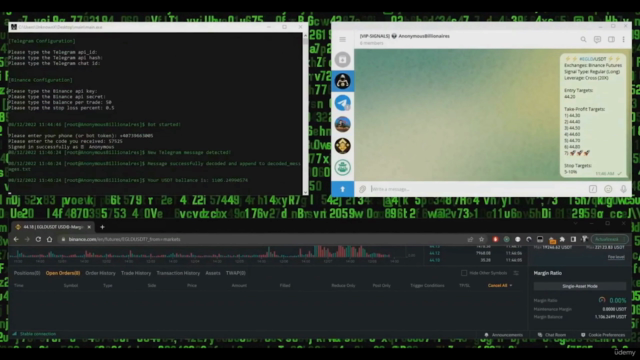
Task: Click the green circular extension icon
Action: 507,239
